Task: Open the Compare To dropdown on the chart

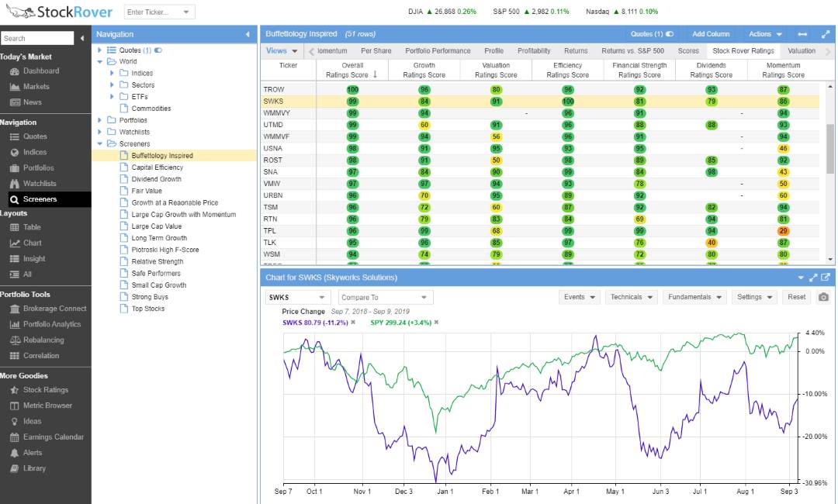Action: 384,296
